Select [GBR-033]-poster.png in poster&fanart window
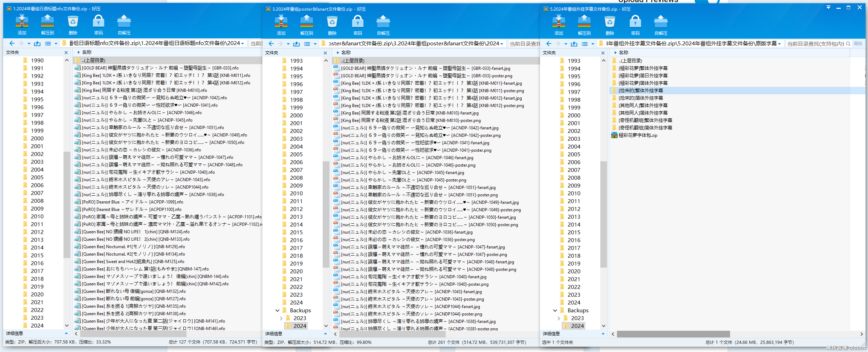 click(x=427, y=76)
